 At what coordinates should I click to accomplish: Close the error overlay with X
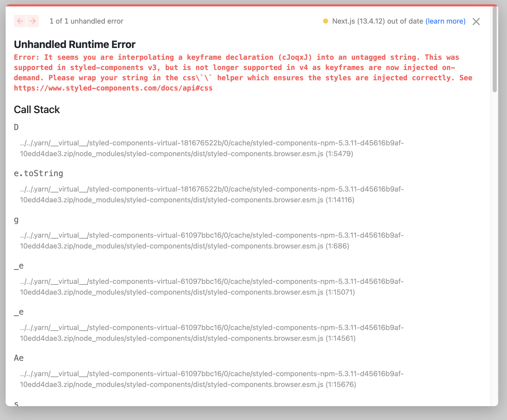pyautogui.click(x=476, y=22)
